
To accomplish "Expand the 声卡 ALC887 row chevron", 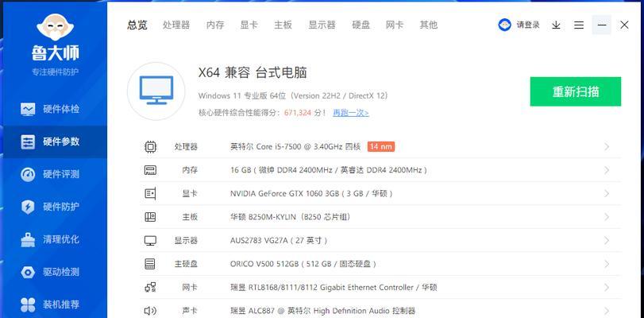I will pyautogui.click(x=607, y=311).
